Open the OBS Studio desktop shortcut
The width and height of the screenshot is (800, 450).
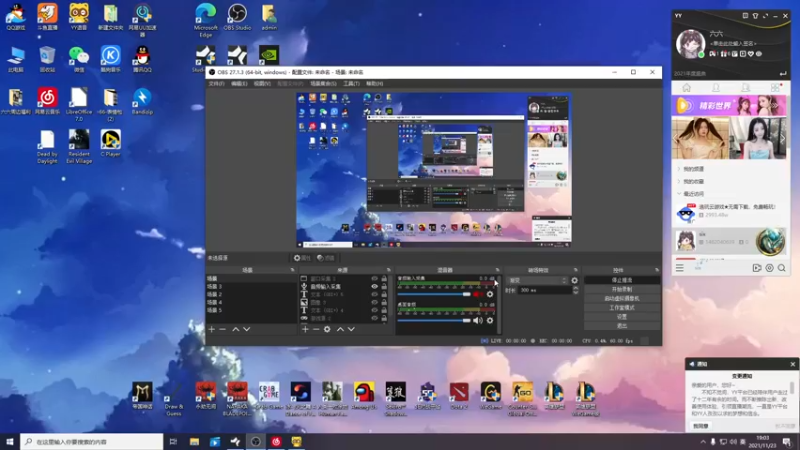(237, 17)
